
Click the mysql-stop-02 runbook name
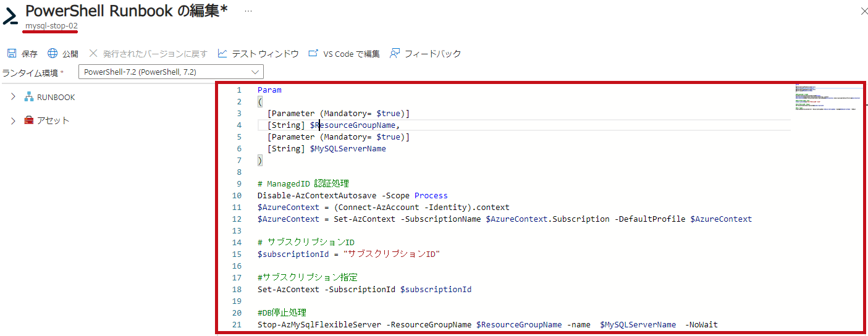tap(51, 26)
